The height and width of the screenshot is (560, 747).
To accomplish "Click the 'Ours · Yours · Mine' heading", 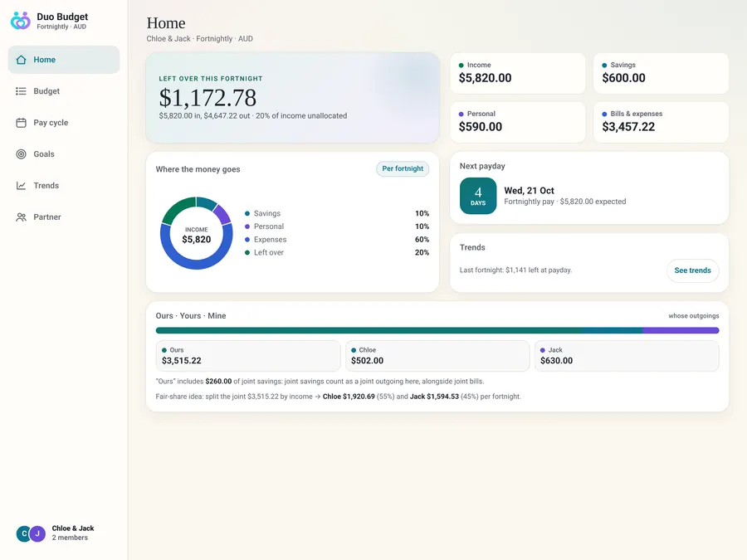I will click(x=191, y=316).
